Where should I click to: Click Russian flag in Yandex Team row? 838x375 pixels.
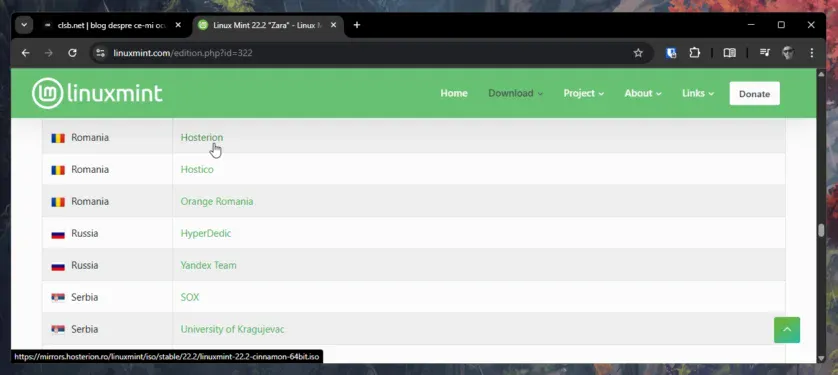click(x=58, y=266)
